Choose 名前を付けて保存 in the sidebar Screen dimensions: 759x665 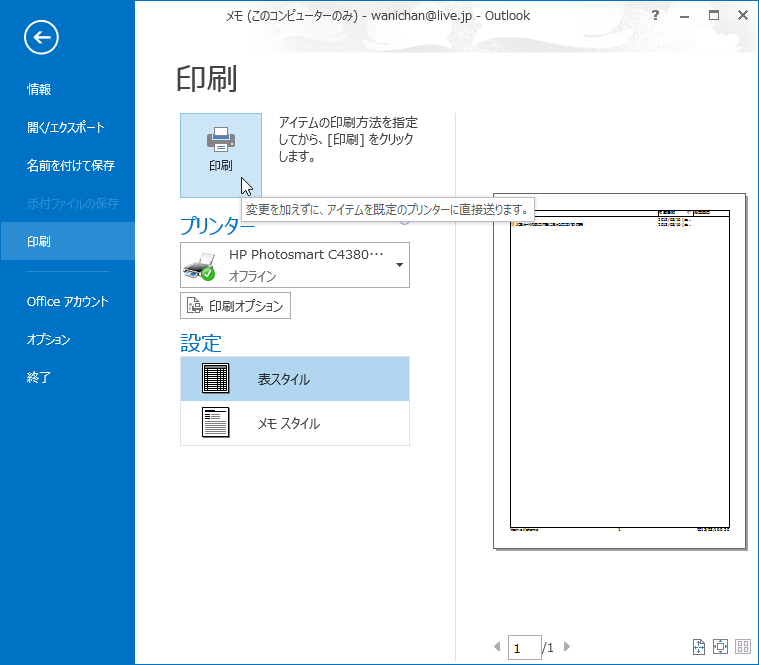pyautogui.click(x=70, y=166)
